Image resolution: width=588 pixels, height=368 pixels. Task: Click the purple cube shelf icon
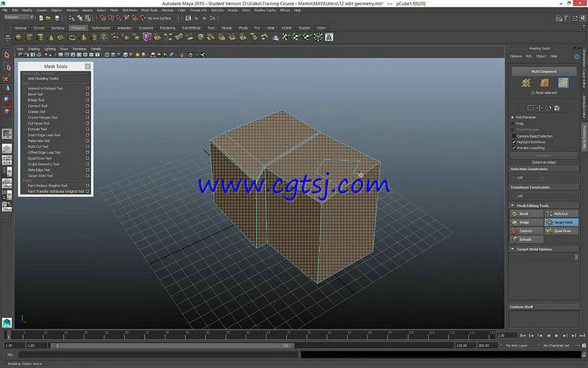tap(146, 37)
